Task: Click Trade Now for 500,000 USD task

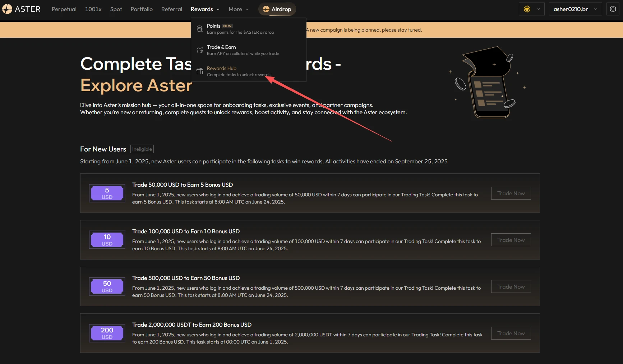Action: click(x=511, y=286)
